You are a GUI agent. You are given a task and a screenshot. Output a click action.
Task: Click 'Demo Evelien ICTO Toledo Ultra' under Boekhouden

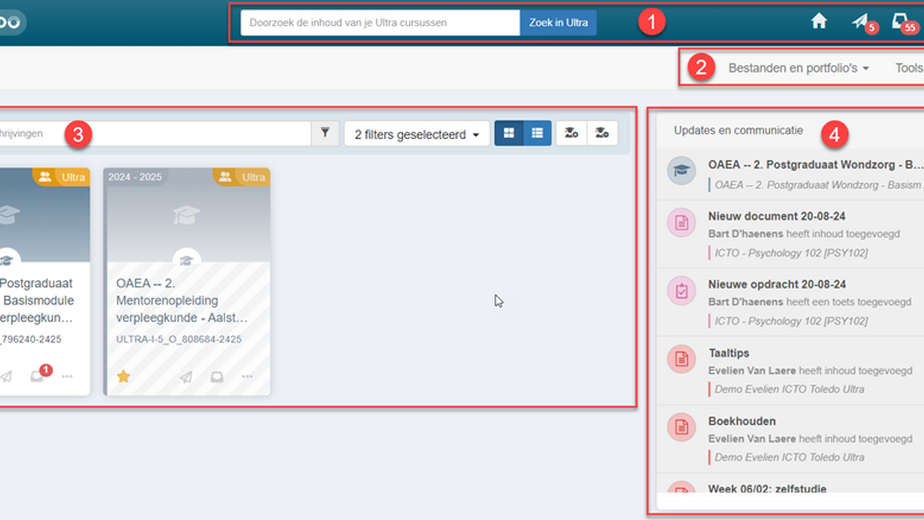789,458
